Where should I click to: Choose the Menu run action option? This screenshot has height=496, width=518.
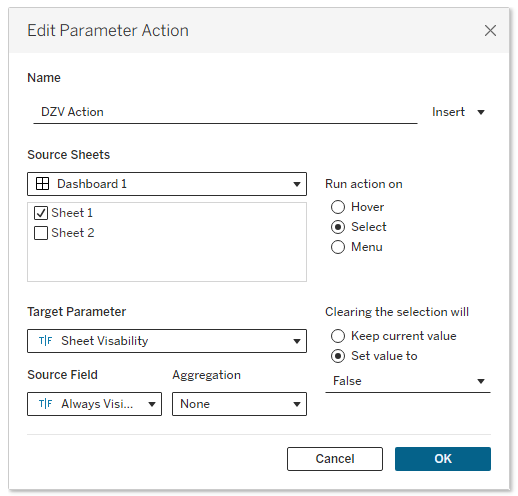(338, 247)
